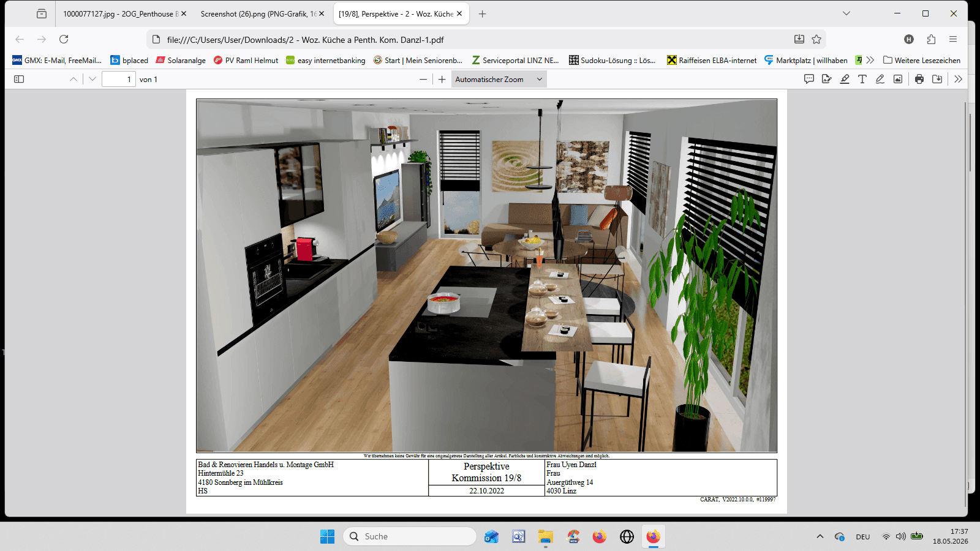Open Solaranalge bookmark
The image size is (980, 551).
[x=181, y=60]
